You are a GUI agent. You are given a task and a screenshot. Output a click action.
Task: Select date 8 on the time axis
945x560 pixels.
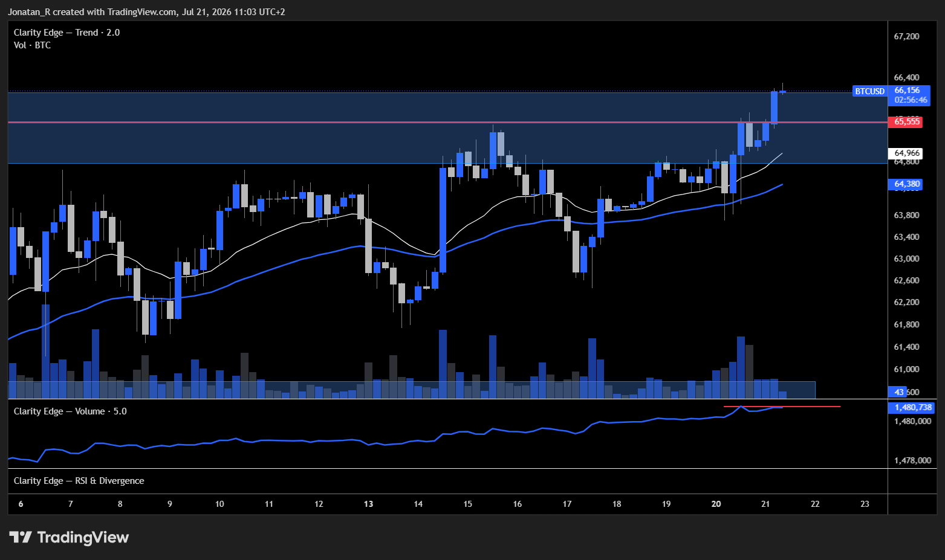120,504
